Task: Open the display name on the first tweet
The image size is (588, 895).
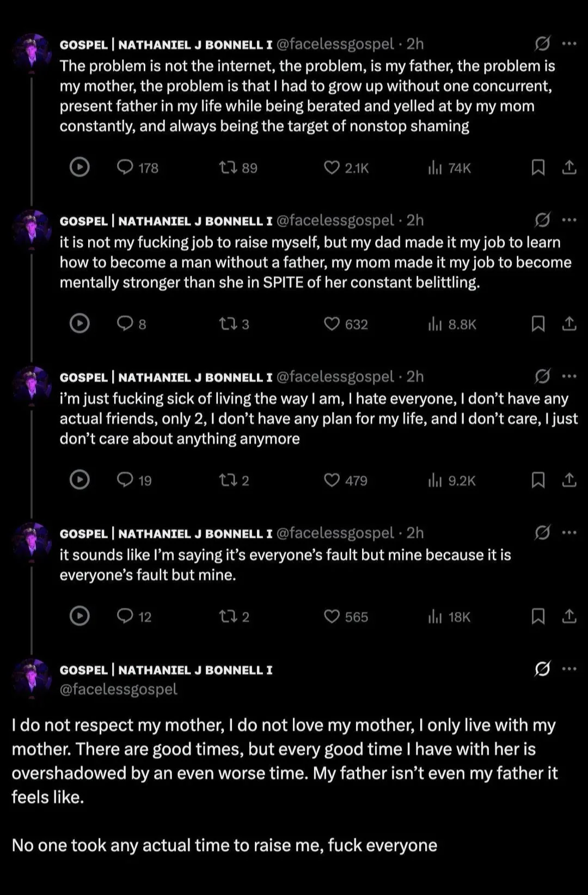Action: 166,45
